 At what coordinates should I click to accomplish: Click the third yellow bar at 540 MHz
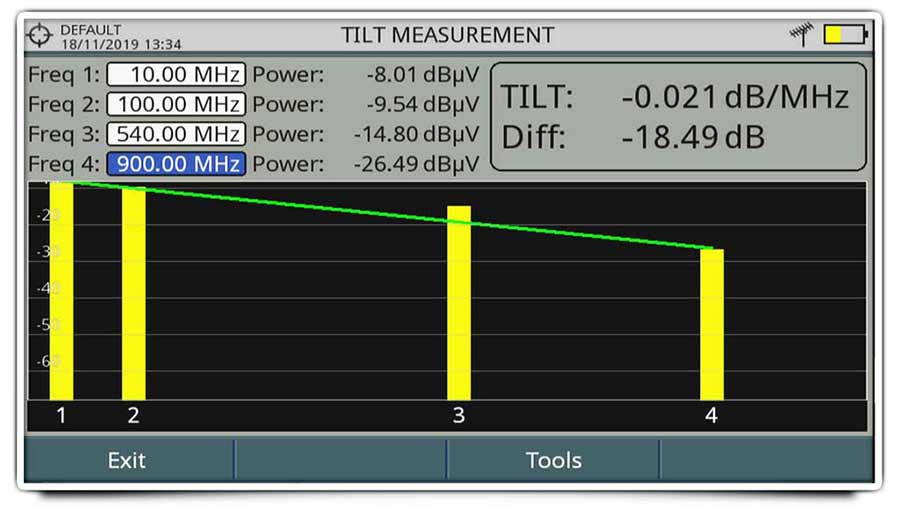458,305
